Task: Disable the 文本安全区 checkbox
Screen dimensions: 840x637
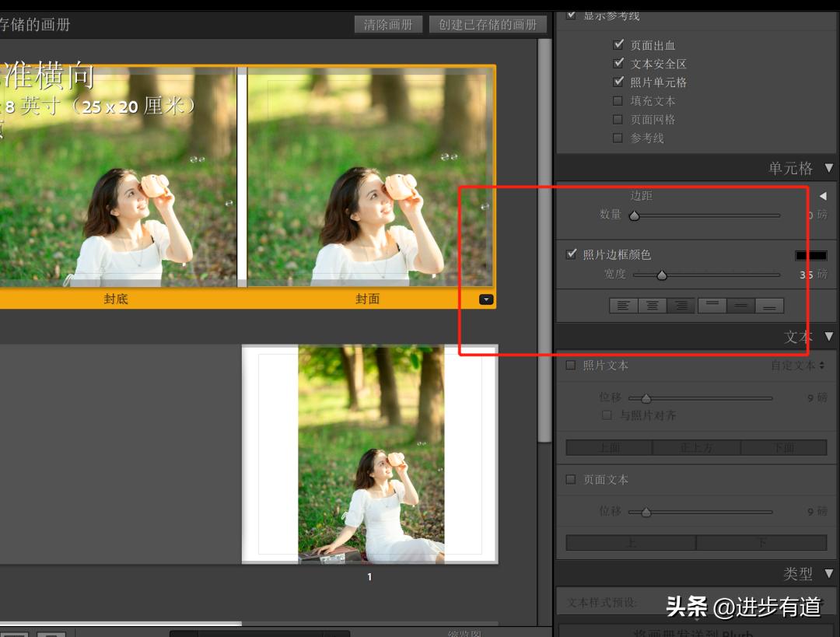Action: click(618, 64)
